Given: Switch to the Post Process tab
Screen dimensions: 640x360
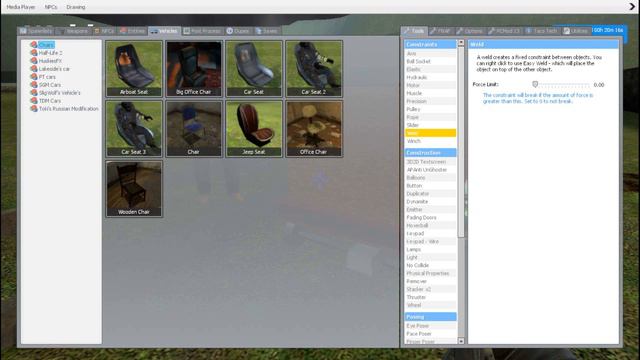Looking at the screenshot, I should (x=202, y=31).
